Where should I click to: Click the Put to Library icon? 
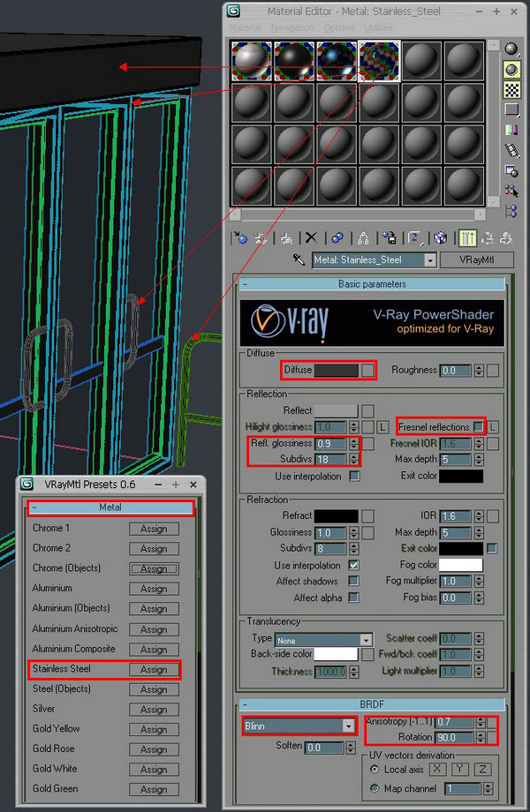(389, 237)
